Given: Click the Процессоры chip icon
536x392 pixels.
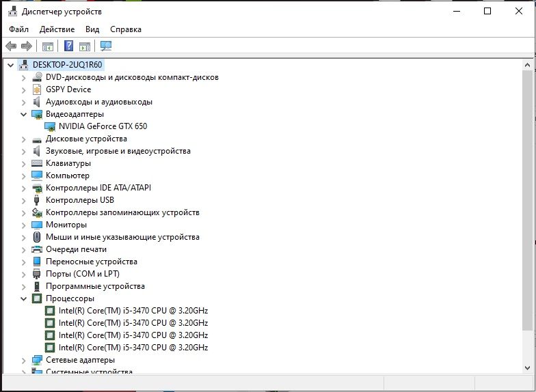Looking at the screenshot, I should pyautogui.click(x=37, y=298).
